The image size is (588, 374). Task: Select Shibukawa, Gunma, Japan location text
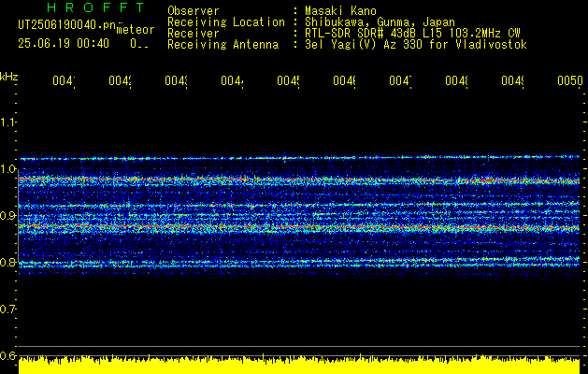380,22
